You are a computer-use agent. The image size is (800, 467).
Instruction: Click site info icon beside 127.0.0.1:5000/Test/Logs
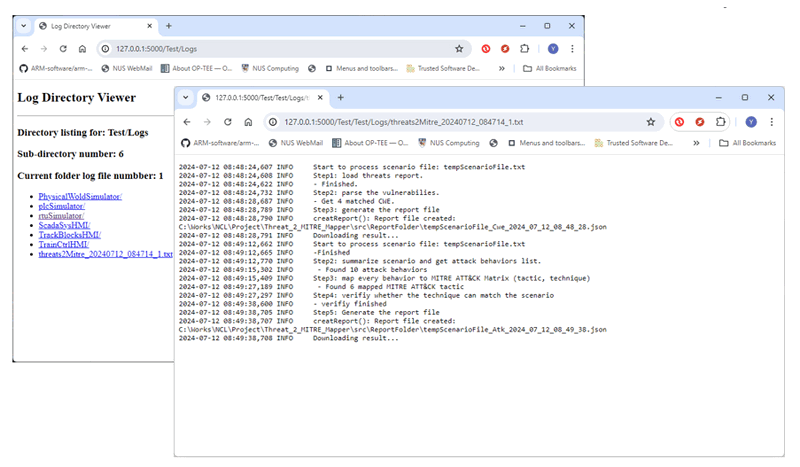pos(105,49)
